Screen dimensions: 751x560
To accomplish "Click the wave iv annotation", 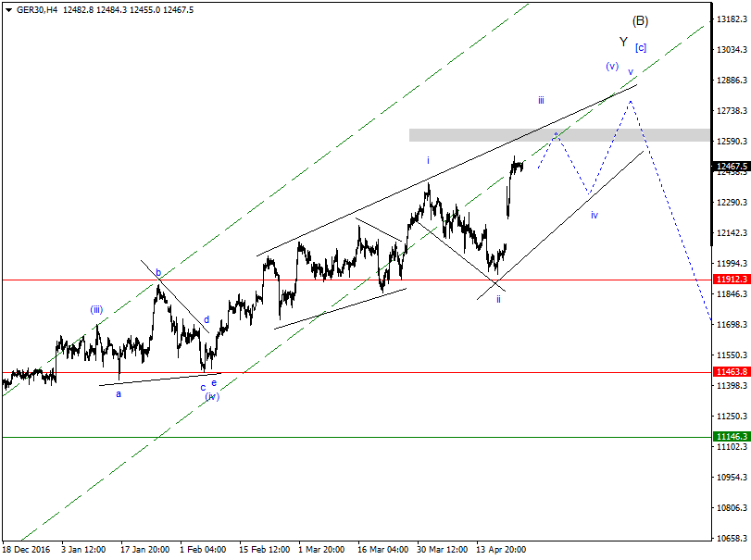I will pos(594,215).
